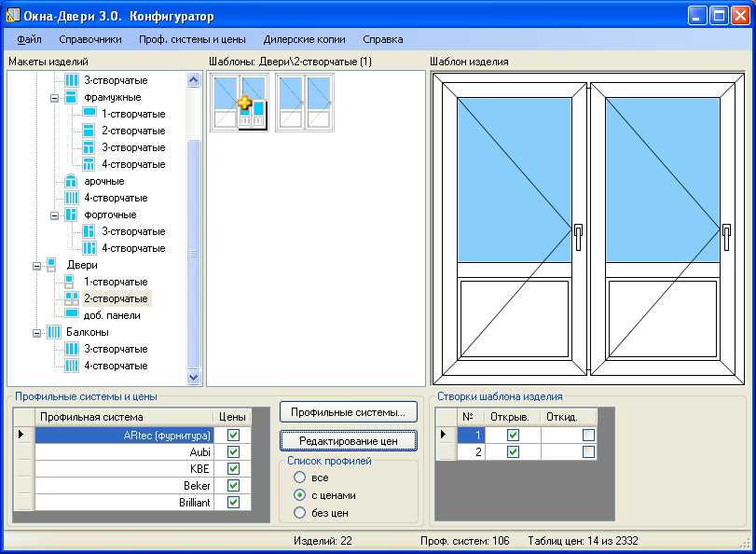Click the icon of 3-створчатые under фрамужные
The image size is (756, 554).
pos(89,147)
